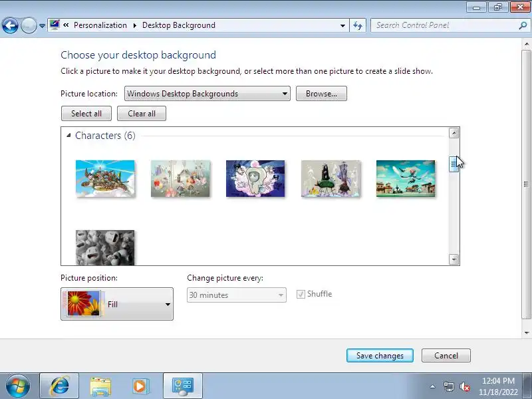Click Save changes
The image size is (532, 399).
(x=380, y=355)
